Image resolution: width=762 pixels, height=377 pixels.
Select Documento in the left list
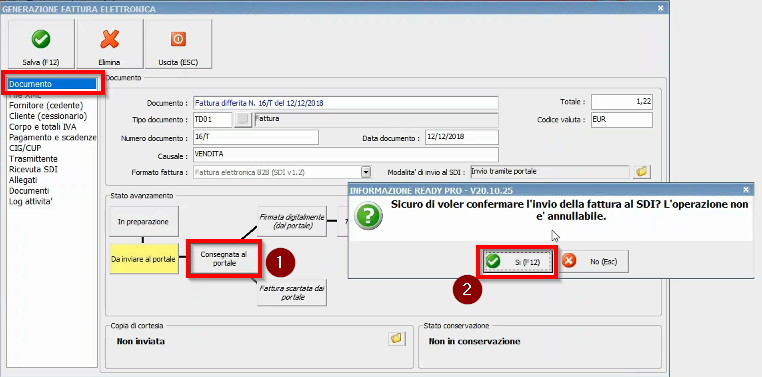tap(52, 84)
